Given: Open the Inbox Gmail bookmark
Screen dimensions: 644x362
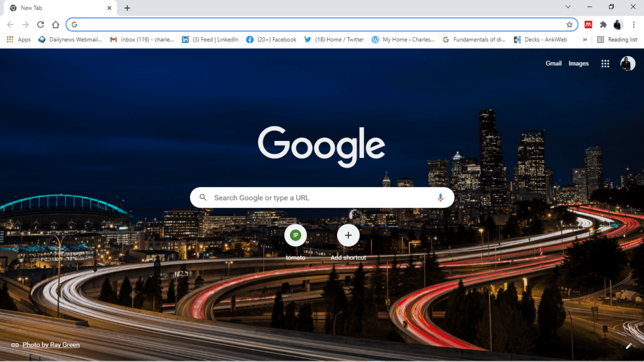Looking at the screenshot, I should (x=142, y=39).
